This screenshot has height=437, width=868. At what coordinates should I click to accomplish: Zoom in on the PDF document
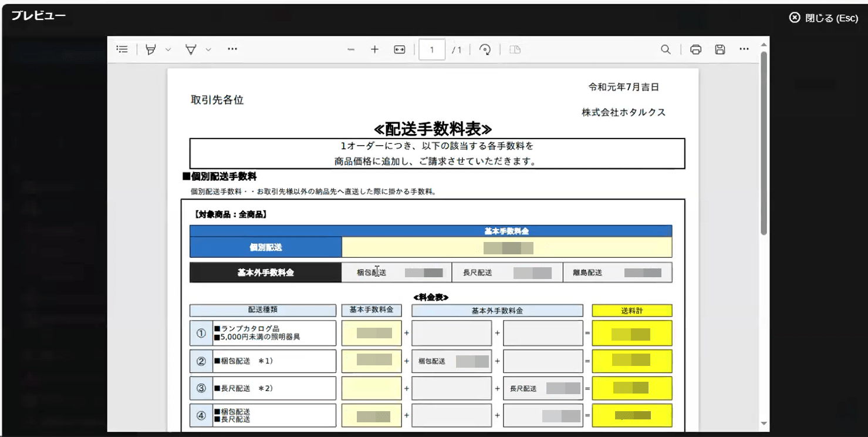point(374,49)
